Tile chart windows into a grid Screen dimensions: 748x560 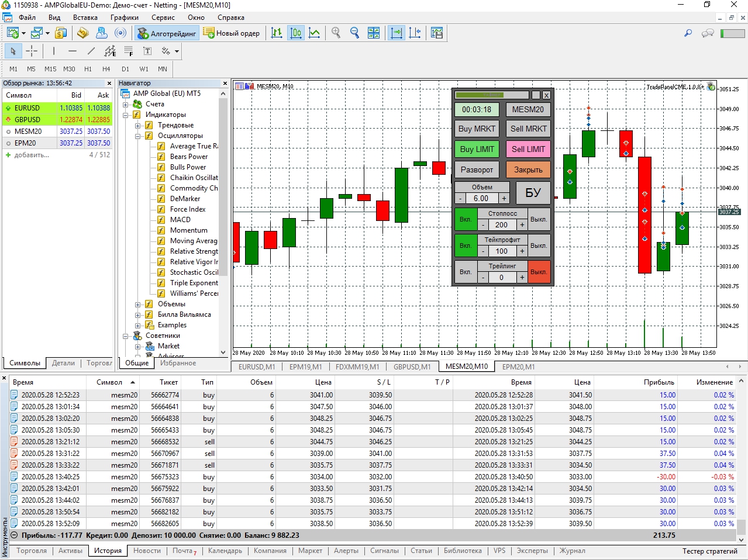(374, 33)
